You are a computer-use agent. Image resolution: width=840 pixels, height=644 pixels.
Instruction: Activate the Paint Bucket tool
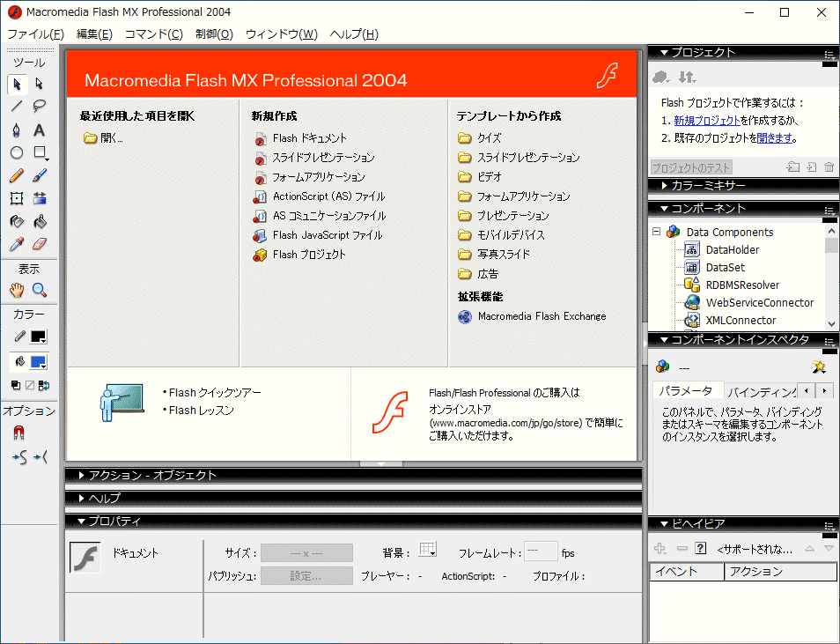[x=40, y=222]
